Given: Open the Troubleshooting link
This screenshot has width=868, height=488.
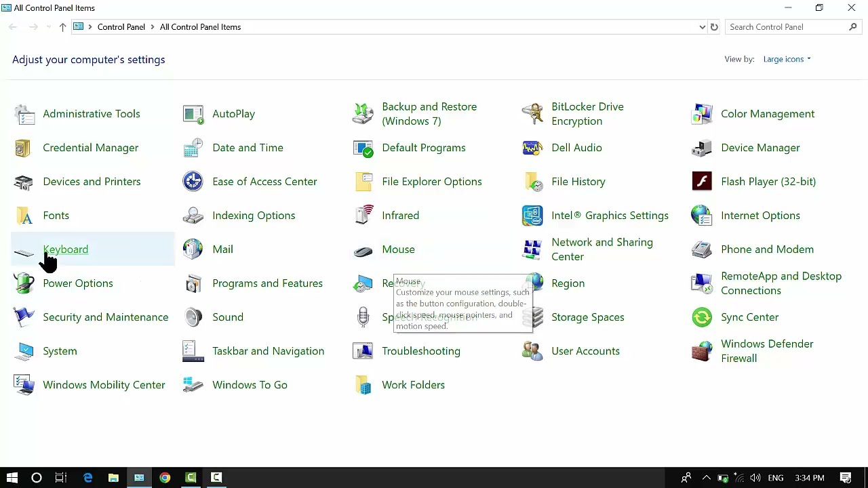Looking at the screenshot, I should tap(420, 351).
